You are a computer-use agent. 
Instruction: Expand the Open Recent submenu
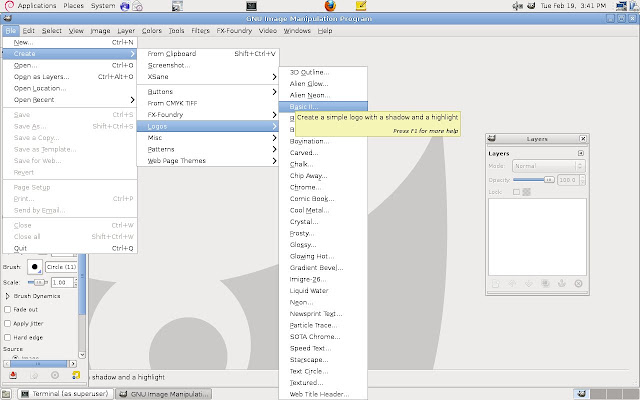point(70,100)
